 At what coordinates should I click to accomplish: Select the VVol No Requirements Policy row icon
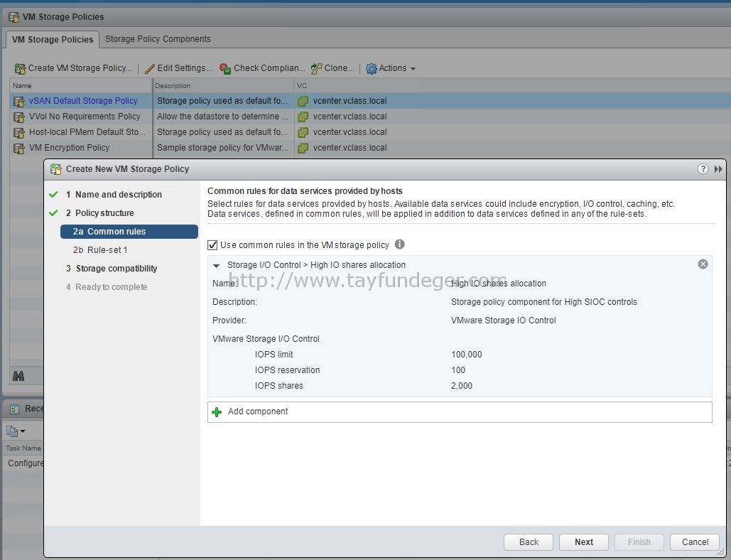[19, 117]
